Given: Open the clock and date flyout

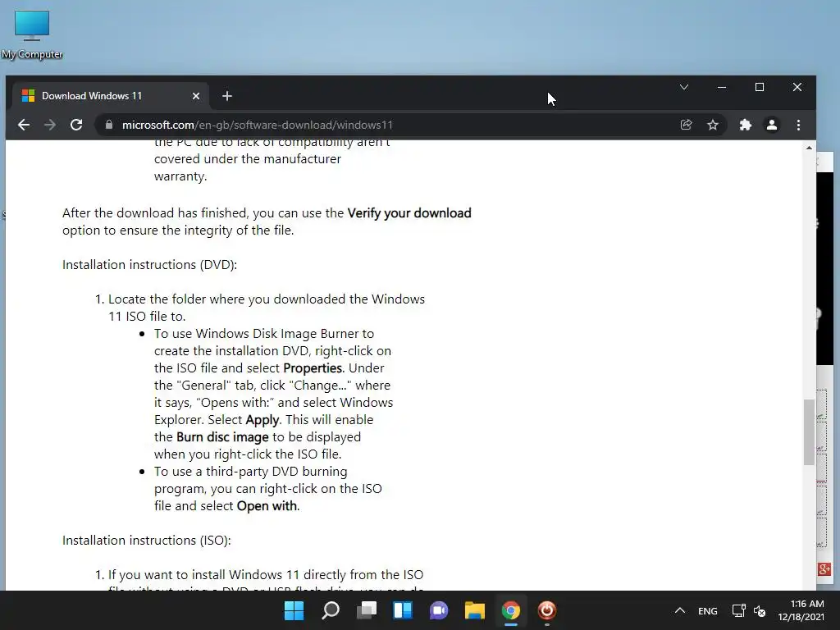Looking at the screenshot, I should click(x=801, y=610).
